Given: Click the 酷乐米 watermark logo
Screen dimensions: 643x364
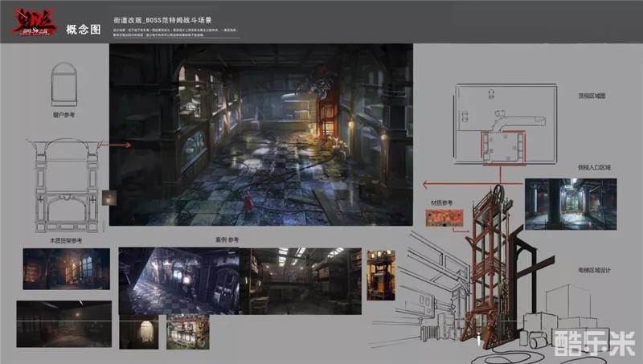Looking at the screenshot, I should click(x=596, y=342).
